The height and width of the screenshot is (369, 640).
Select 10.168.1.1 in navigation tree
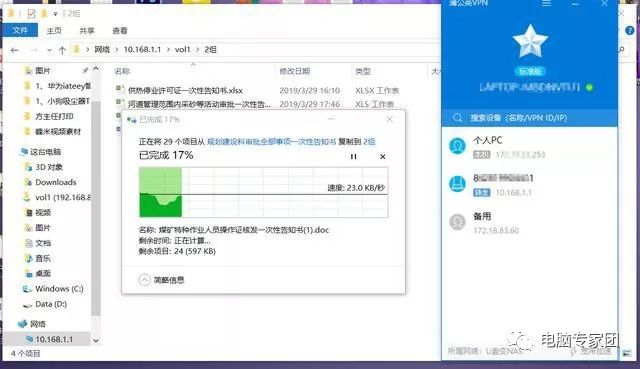click(x=54, y=339)
